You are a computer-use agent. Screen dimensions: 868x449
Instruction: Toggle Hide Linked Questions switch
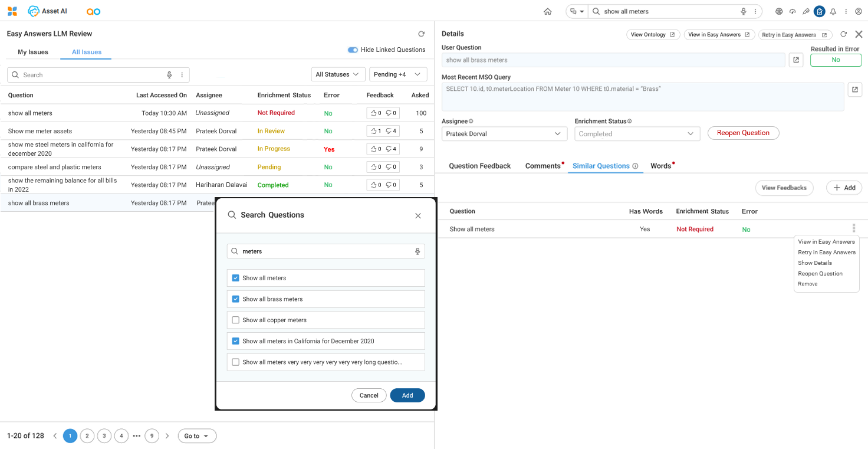(x=353, y=50)
